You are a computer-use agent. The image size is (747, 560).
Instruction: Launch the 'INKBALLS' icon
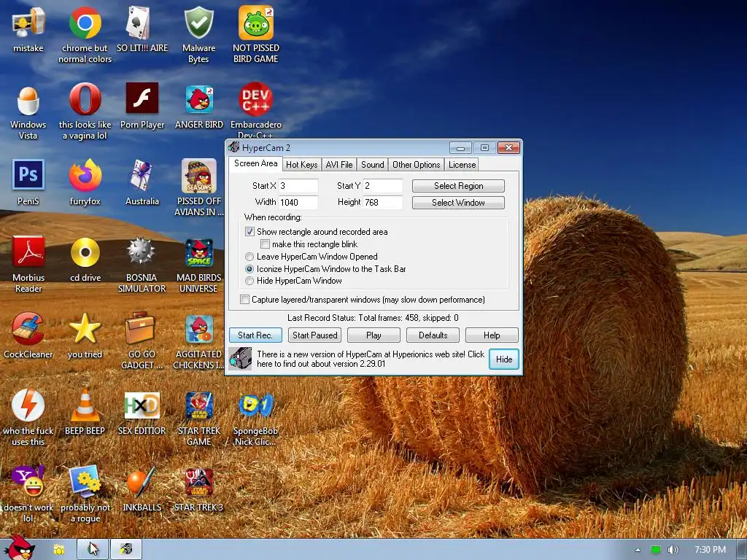[142, 481]
